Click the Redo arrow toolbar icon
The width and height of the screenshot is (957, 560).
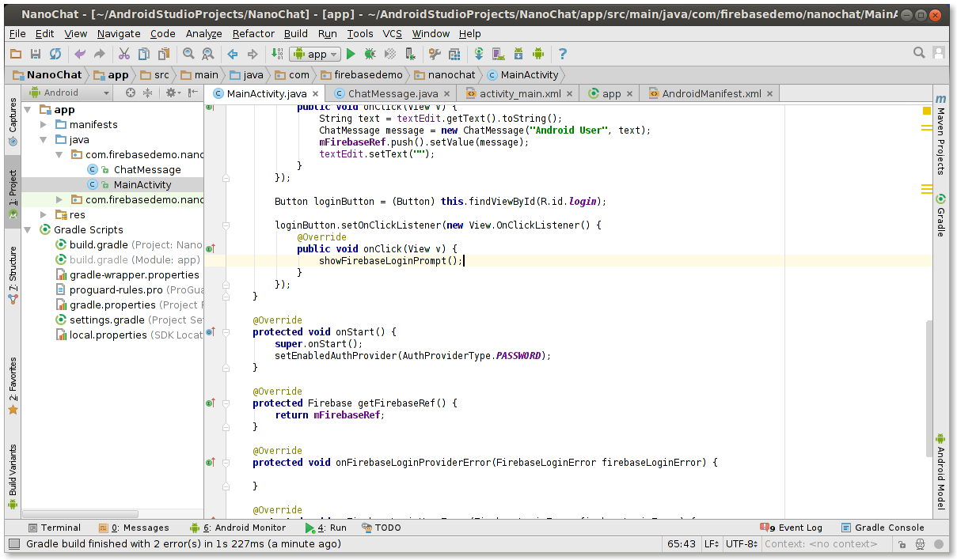tap(100, 54)
